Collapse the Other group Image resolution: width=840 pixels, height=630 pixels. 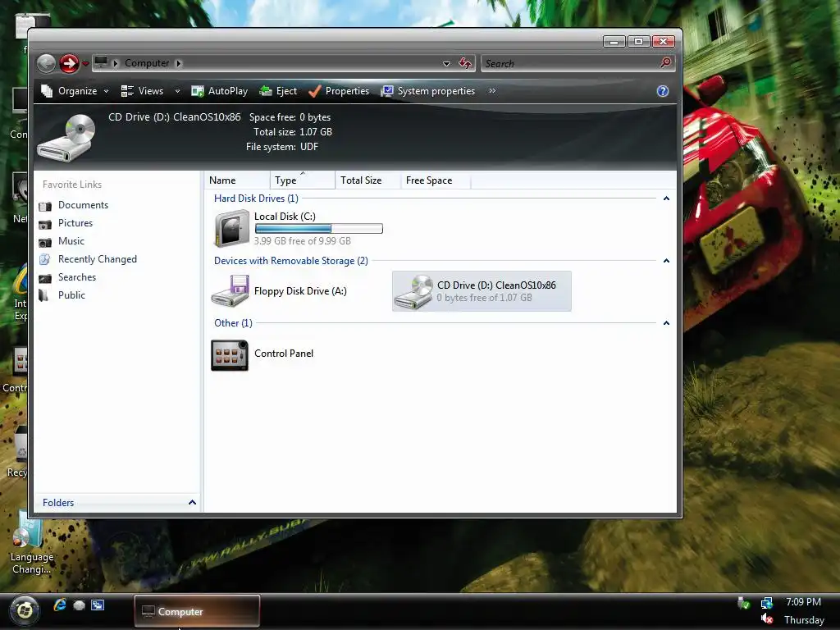click(666, 323)
